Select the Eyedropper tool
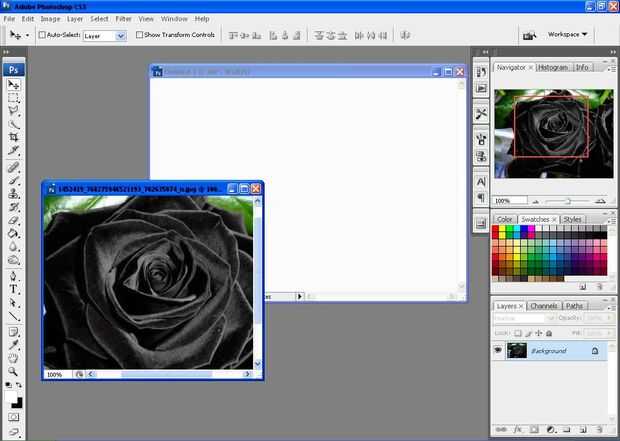The width and height of the screenshot is (620, 441). click(13, 345)
